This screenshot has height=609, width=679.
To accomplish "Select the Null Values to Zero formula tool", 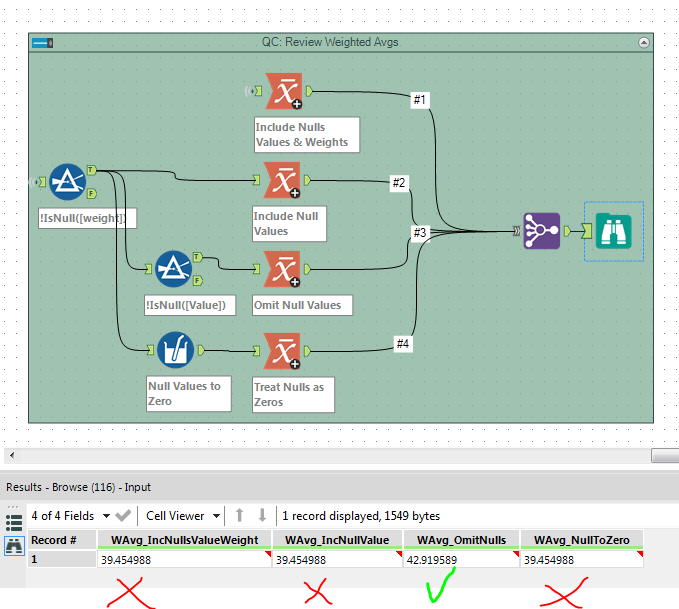I will coord(175,350).
